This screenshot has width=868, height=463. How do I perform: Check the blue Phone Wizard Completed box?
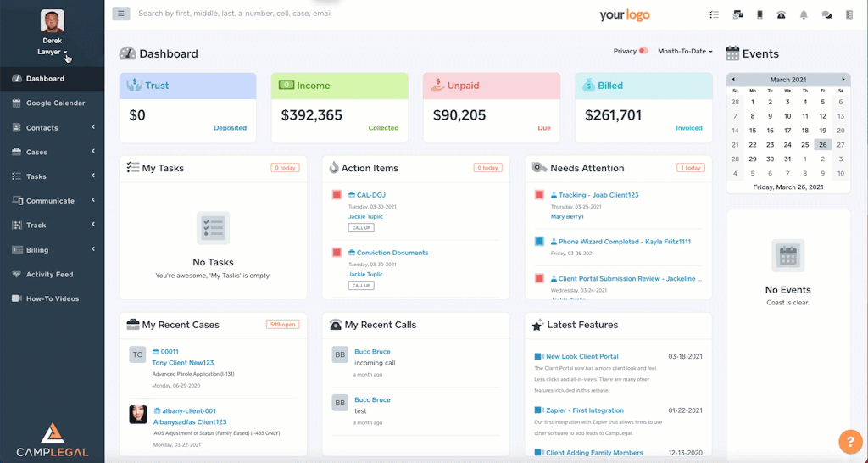539,242
